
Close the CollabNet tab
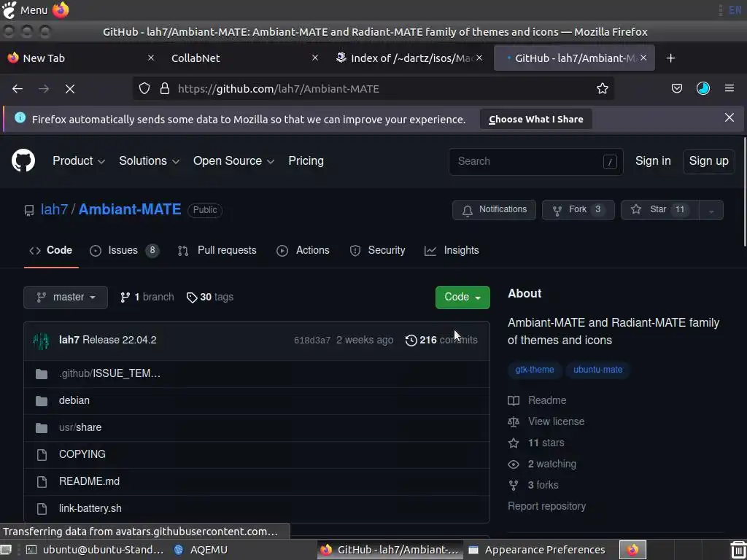point(315,58)
